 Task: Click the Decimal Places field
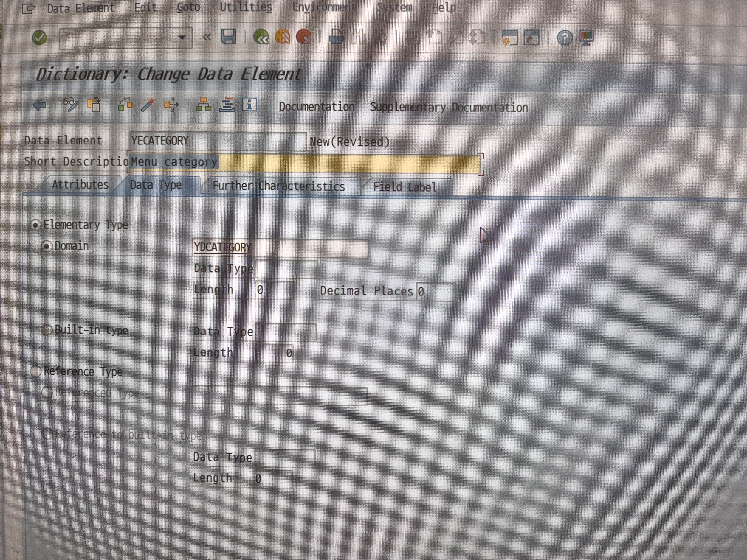(436, 292)
